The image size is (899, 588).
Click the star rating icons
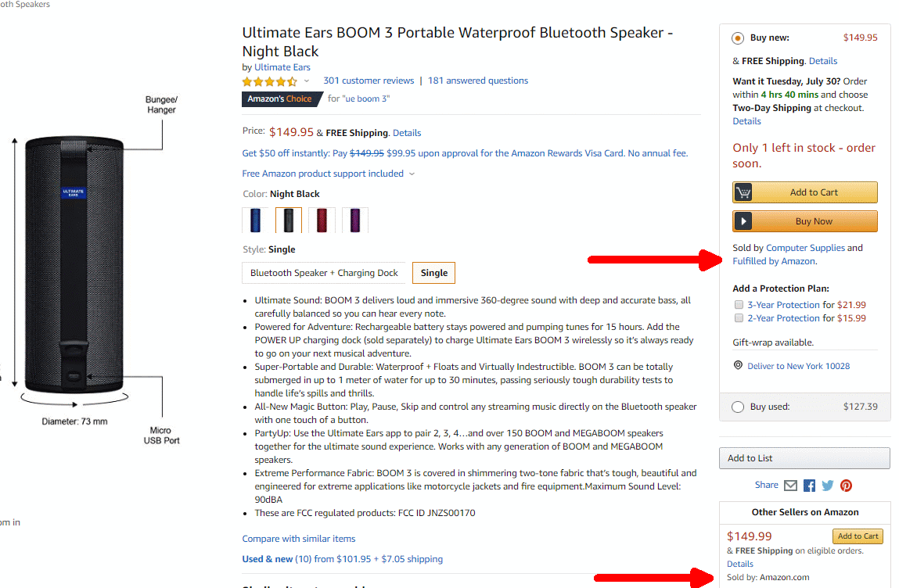(x=269, y=81)
